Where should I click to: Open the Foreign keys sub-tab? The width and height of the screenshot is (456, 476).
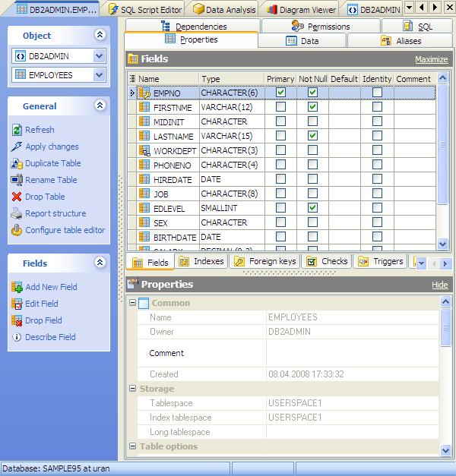click(265, 261)
